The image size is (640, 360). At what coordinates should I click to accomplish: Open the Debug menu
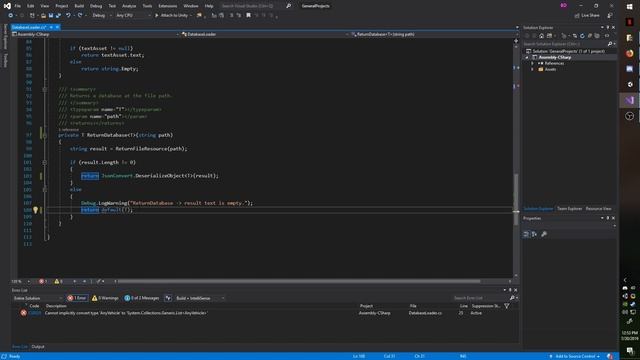point(96,6)
